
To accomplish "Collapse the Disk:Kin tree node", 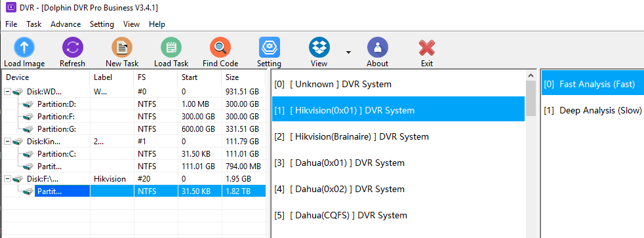I will click(x=8, y=142).
